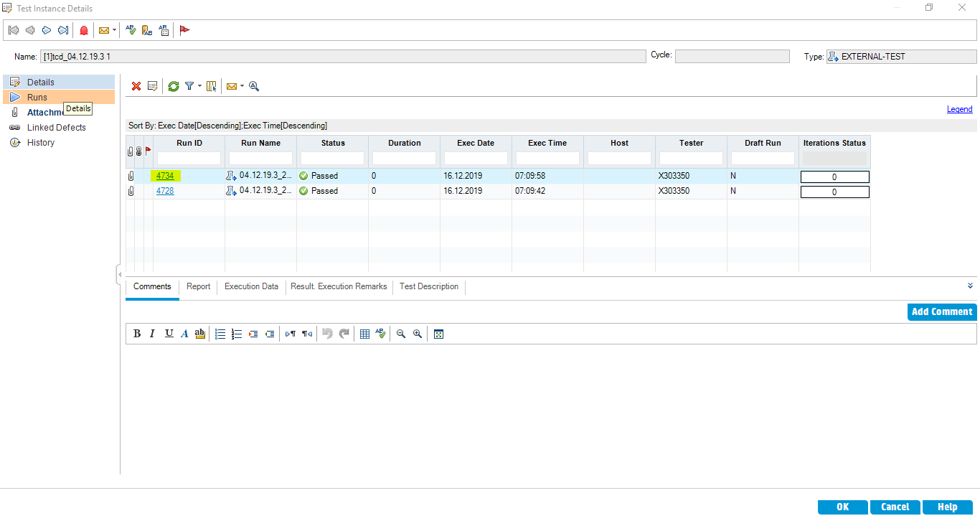Open the filter dropdown arrow
Image resolution: width=980 pixels, height=521 pixels.
click(x=199, y=86)
